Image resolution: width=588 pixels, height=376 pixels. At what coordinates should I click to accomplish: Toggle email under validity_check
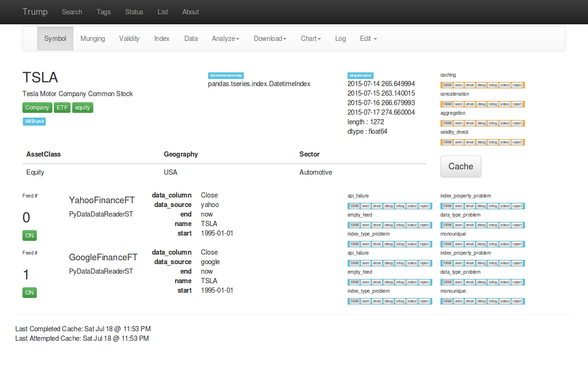point(469,142)
